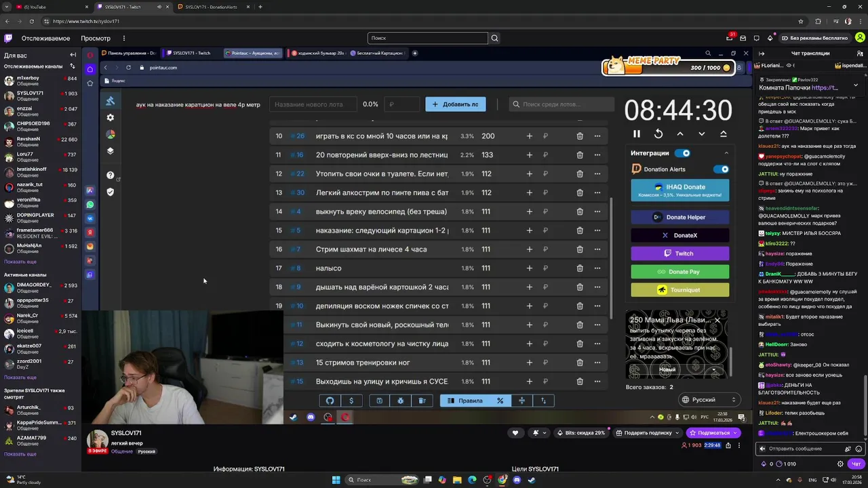
Task: Open the help question mark in Pointauc sidebar
Action: click(x=111, y=176)
